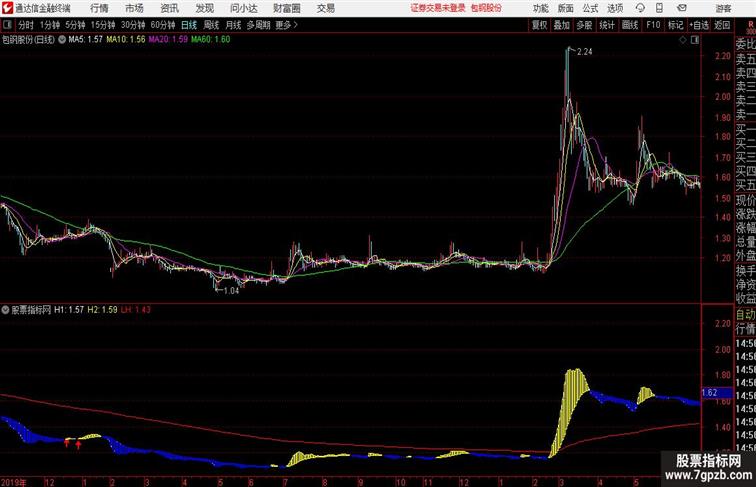The image size is (756, 487).
Task: Toggle the left panel icon beside 分时
Action: pyautogui.click(x=7, y=25)
